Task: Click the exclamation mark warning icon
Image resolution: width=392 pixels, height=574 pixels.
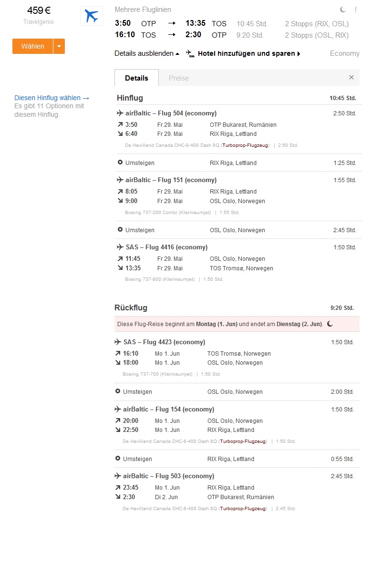Action: [x=355, y=10]
